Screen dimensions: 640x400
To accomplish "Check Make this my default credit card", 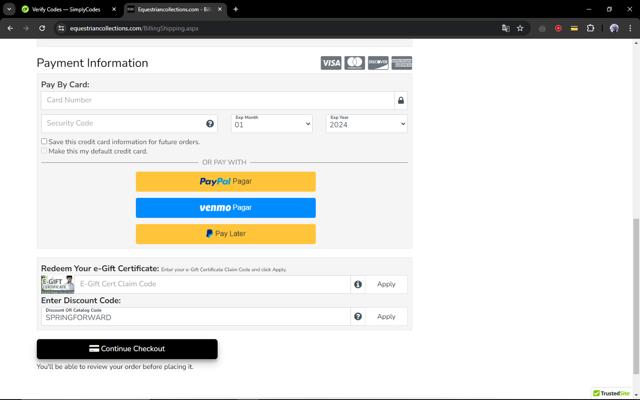I will coord(44,151).
